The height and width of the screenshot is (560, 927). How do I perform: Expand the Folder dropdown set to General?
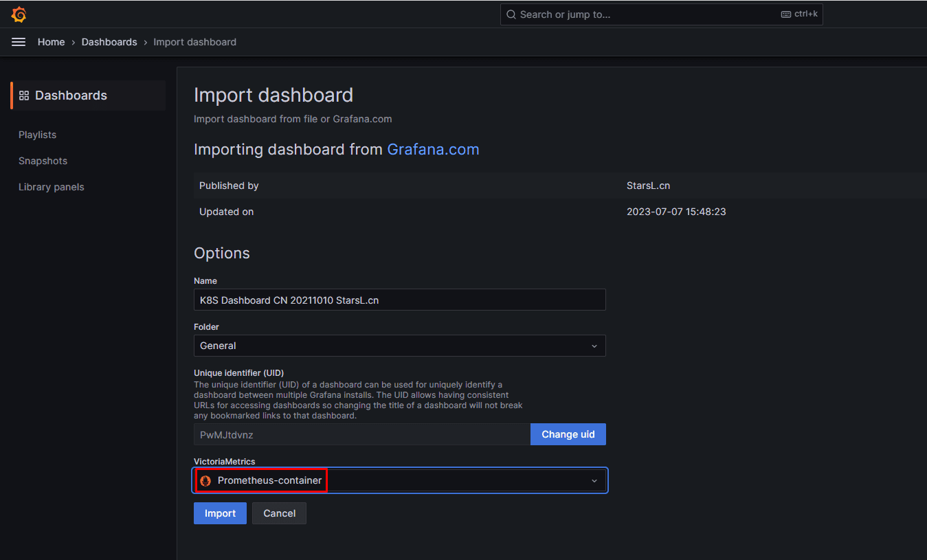(x=400, y=346)
